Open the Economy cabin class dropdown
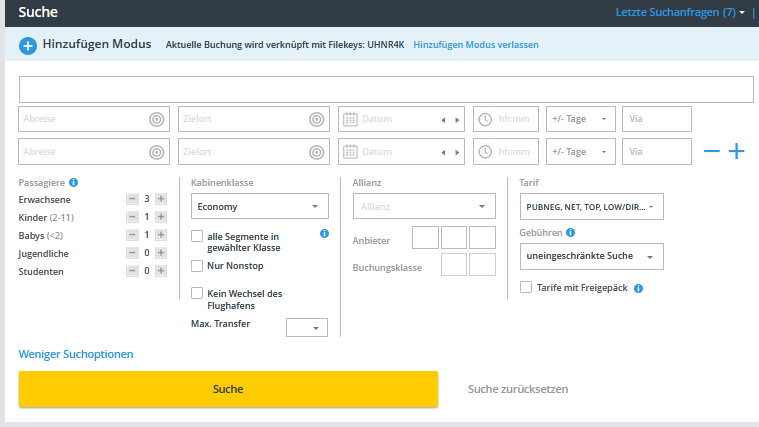The height and width of the screenshot is (427, 759). point(259,207)
